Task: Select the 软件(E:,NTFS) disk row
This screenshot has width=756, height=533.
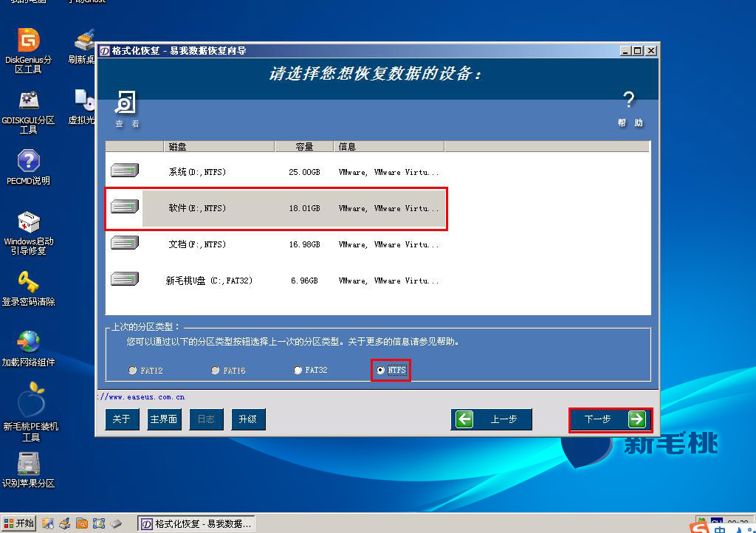Action: pos(276,208)
